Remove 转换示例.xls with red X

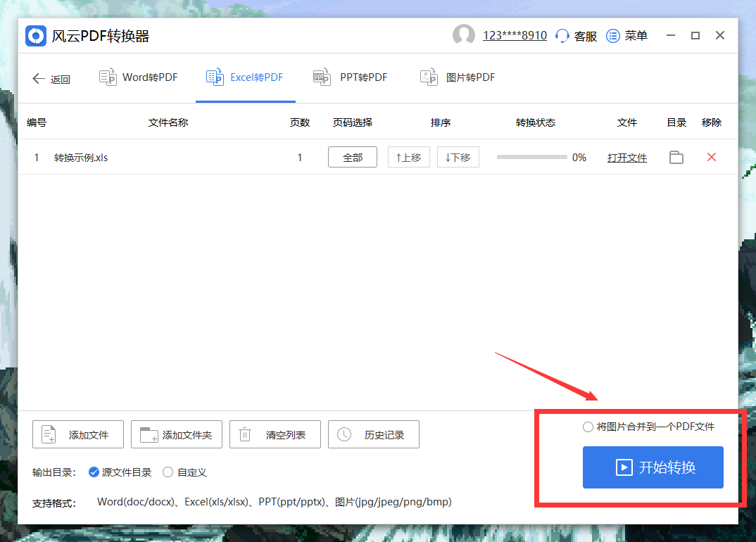712,157
